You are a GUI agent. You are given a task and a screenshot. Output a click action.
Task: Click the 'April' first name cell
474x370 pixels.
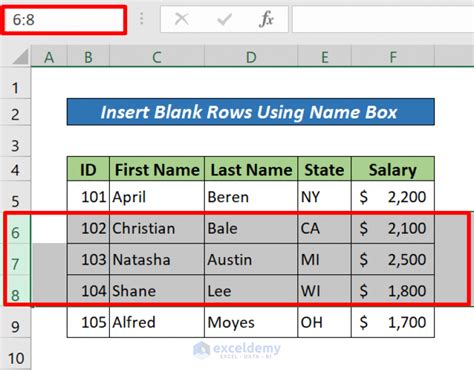(157, 197)
